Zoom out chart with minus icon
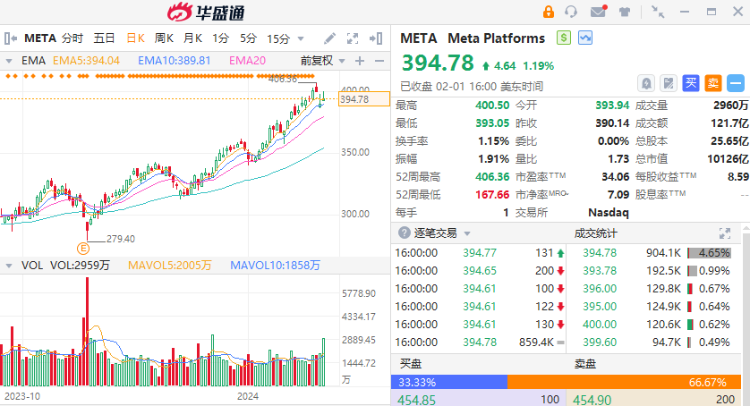 click(379, 61)
